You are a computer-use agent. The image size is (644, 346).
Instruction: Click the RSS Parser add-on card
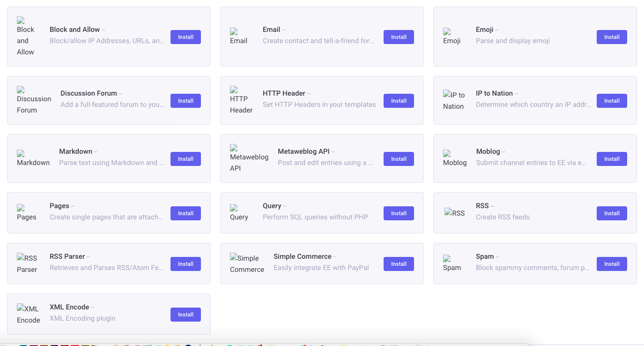pyautogui.click(x=109, y=263)
